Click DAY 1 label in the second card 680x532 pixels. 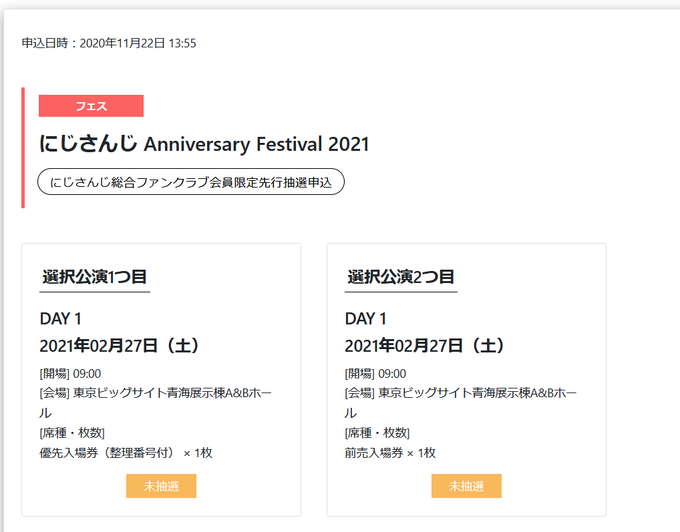pos(366,319)
